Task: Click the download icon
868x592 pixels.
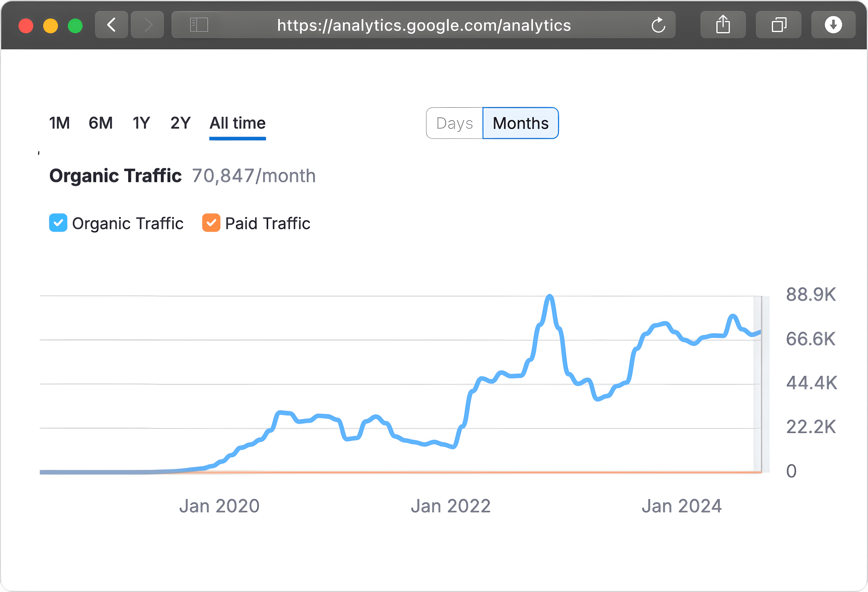Action: pos(832,25)
